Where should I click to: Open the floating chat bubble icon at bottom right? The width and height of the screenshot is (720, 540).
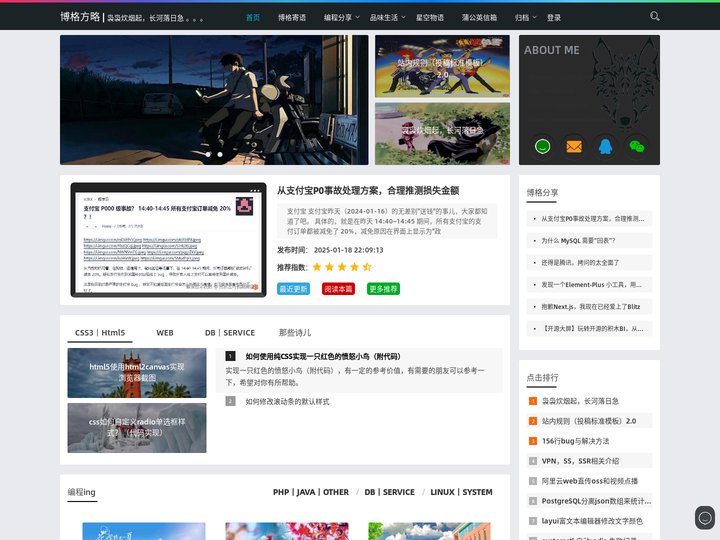click(704, 518)
